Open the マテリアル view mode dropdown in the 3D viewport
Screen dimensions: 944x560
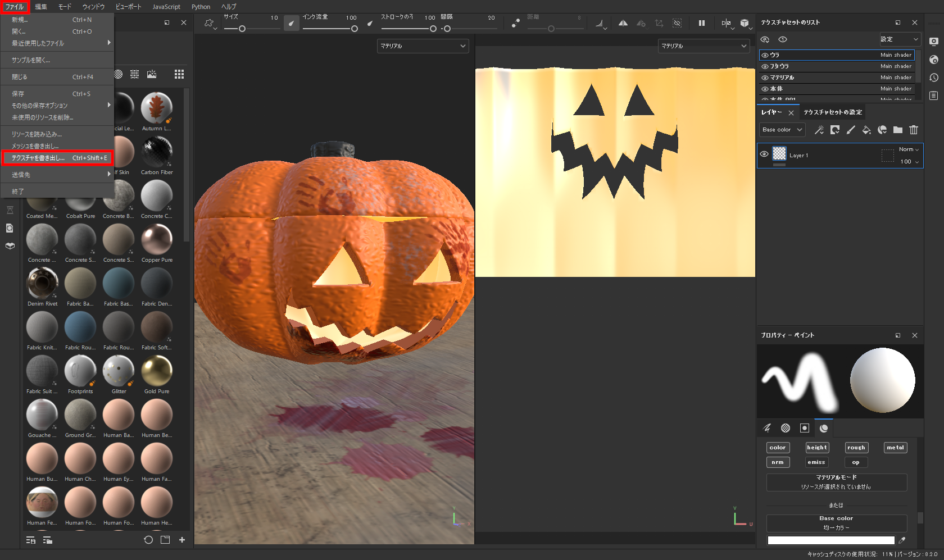[423, 46]
